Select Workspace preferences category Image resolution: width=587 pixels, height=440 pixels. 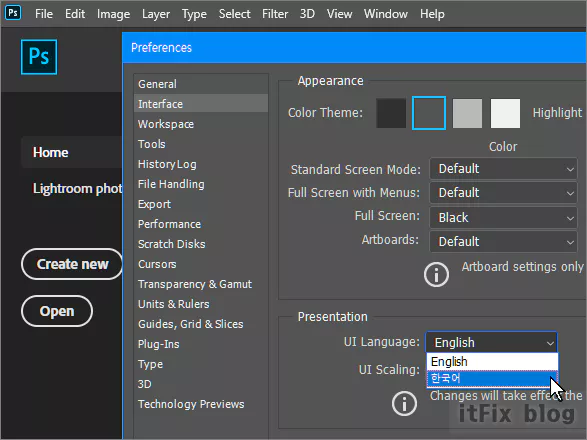201,124
